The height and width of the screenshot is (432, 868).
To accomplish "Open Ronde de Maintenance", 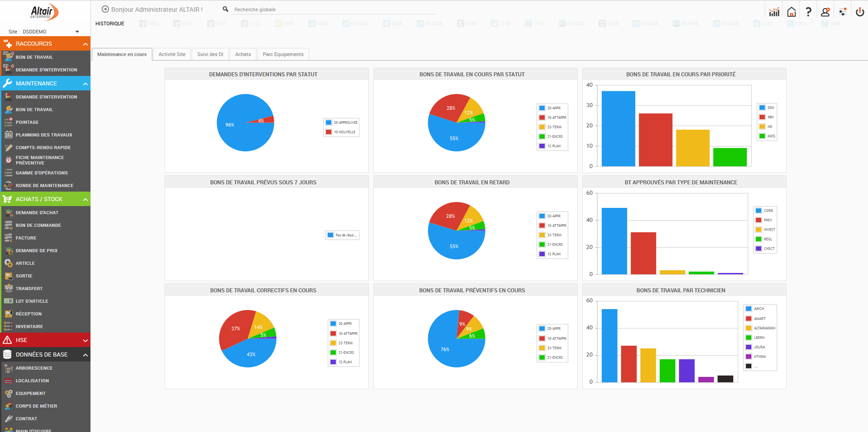I will click(44, 185).
